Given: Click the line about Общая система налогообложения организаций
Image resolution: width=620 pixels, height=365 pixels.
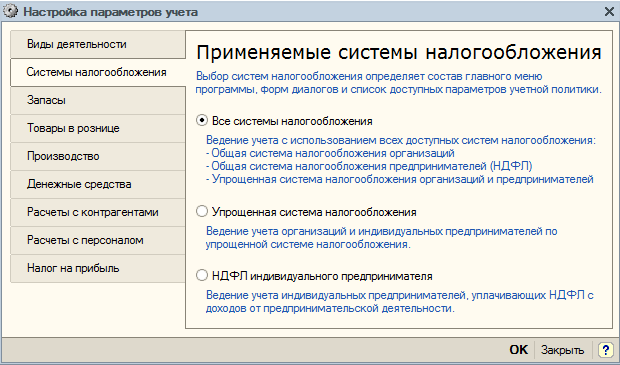Looking at the screenshot, I should pos(330,153).
